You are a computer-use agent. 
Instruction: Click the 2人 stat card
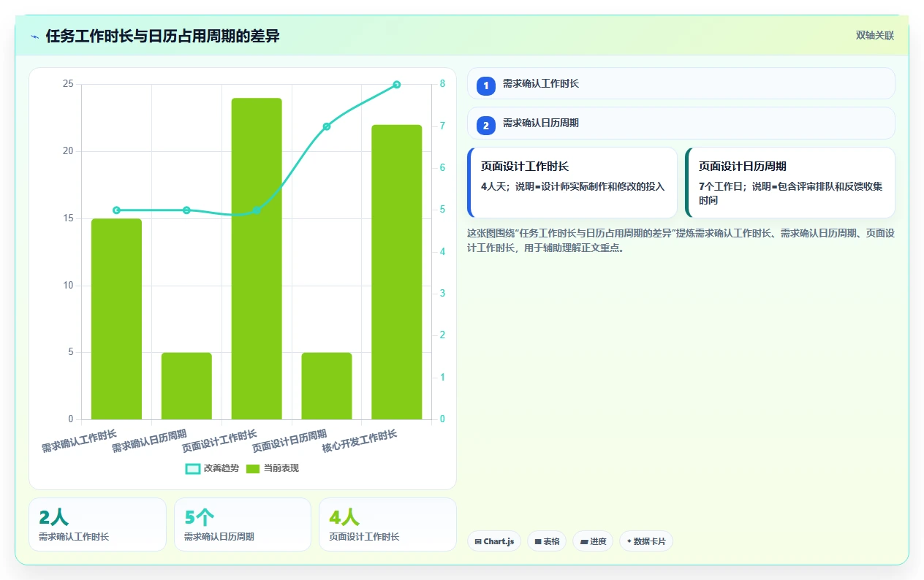pyautogui.click(x=98, y=524)
